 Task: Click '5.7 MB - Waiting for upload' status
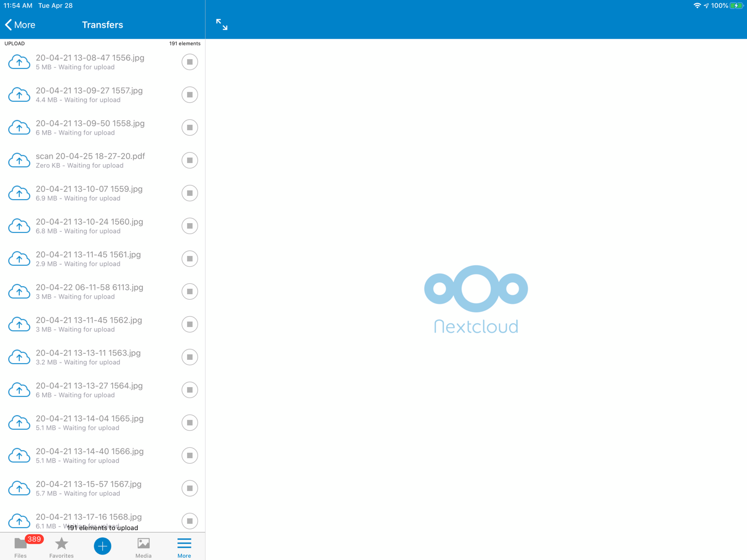pyautogui.click(x=78, y=494)
